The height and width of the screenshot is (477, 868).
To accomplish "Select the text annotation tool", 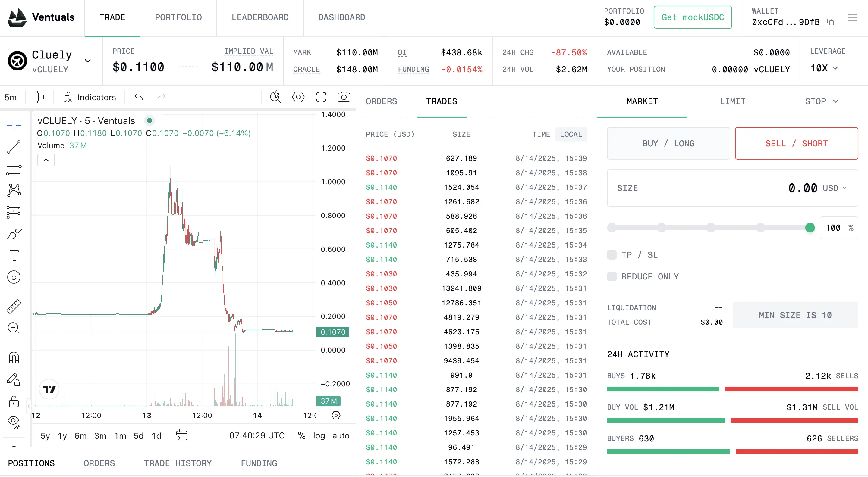I will point(14,255).
